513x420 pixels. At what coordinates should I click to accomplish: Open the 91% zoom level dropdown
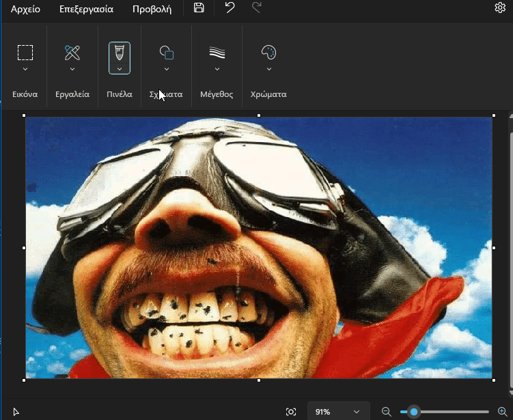pos(338,411)
